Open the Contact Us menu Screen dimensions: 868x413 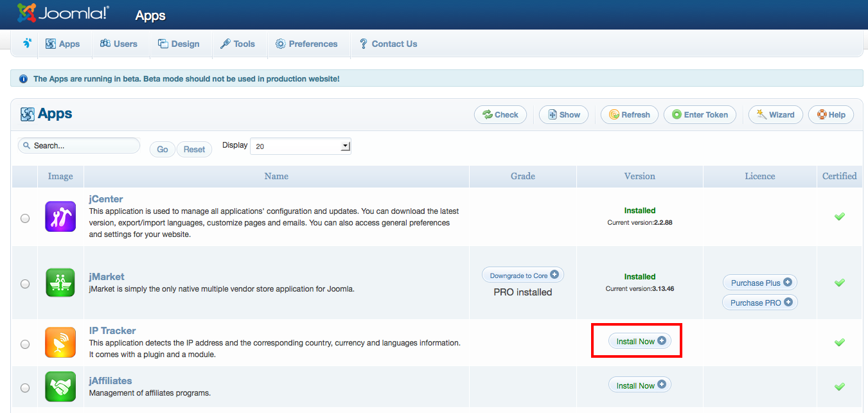click(x=388, y=44)
